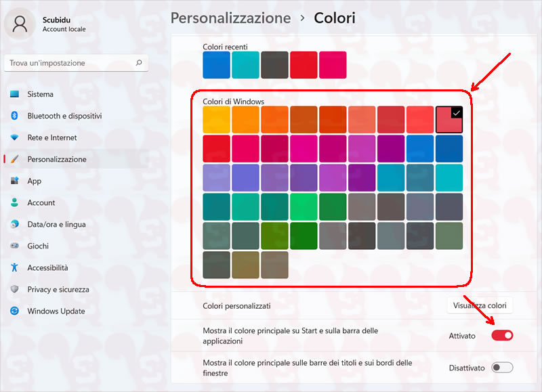Open Account settings page
This screenshot has width=542, height=392.
[76, 202]
